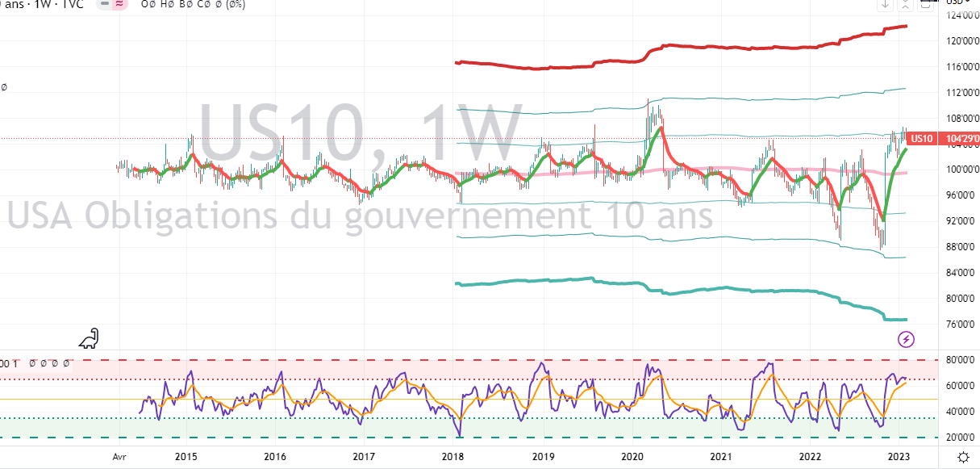Select 2018 on the time axis
The image size is (980, 469).
point(452,455)
